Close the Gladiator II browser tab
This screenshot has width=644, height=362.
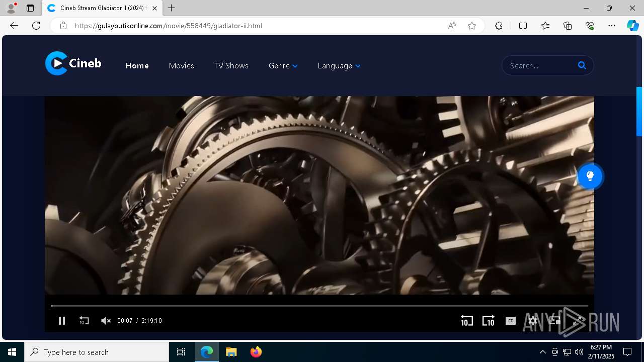(x=155, y=8)
